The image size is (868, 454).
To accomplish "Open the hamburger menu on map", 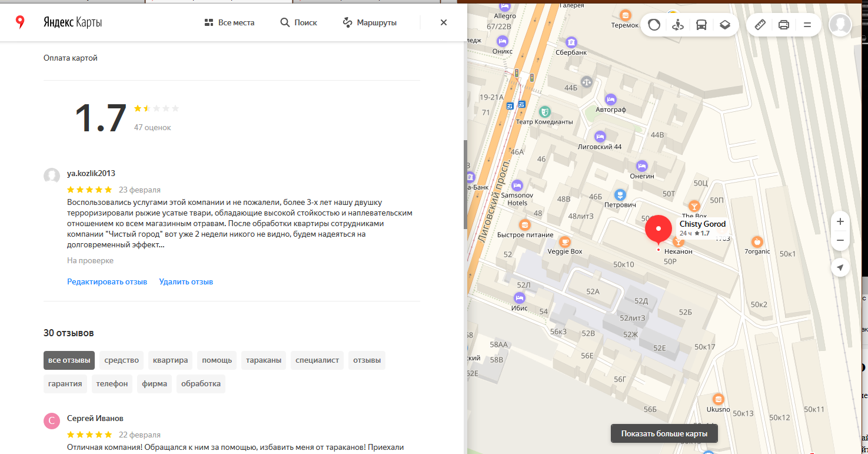I will tap(807, 25).
